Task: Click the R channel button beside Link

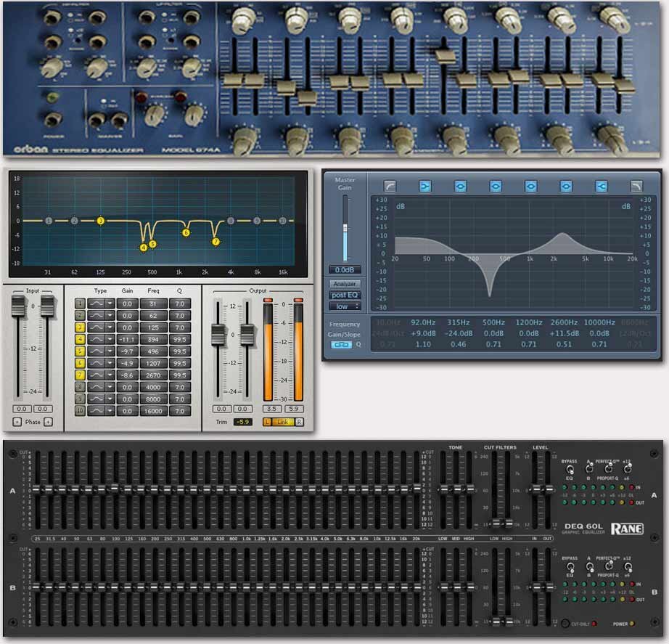Action: [x=299, y=422]
